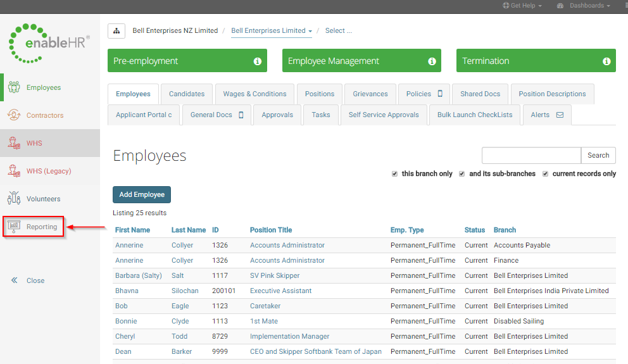Sort by the ID column header
This screenshot has height=364, width=628.
tap(215, 230)
